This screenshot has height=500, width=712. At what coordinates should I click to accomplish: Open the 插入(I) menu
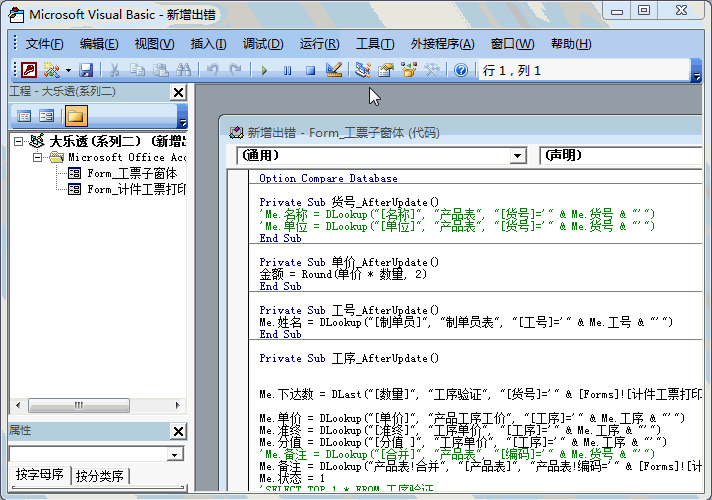(x=208, y=44)
